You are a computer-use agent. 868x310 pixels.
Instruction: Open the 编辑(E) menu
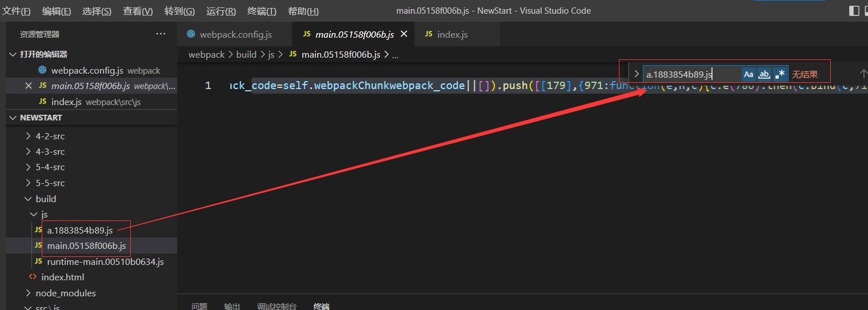57,11
